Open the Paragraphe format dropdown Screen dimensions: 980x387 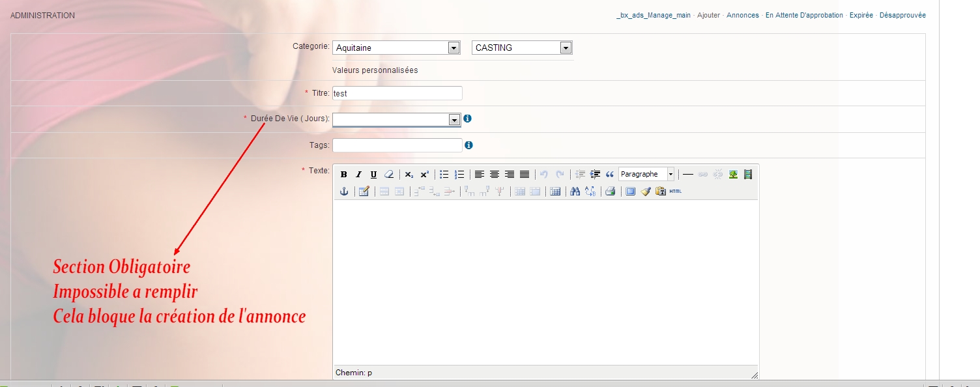pyautogui.click(x=670, y=175)
